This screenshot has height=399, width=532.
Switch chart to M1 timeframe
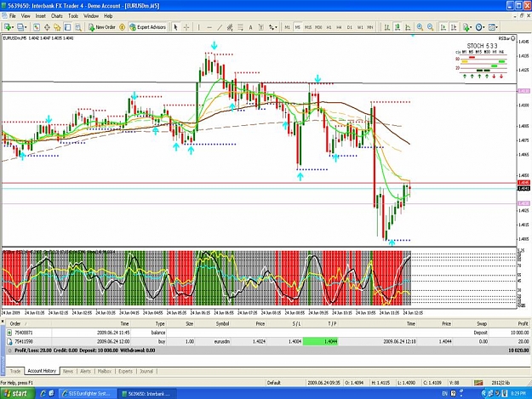pyautogui.click(x=288, y=27)
